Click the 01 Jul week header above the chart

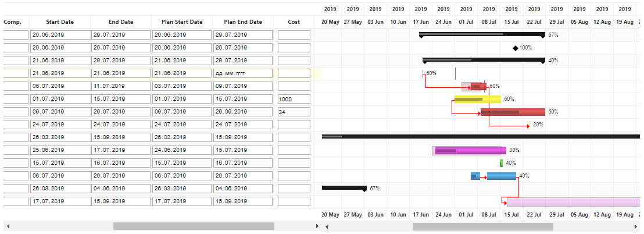466,22
